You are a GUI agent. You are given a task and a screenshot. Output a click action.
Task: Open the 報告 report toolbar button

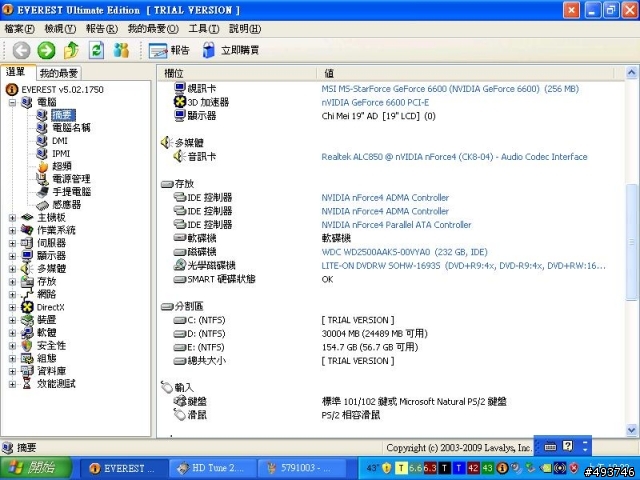click(169, 51)
